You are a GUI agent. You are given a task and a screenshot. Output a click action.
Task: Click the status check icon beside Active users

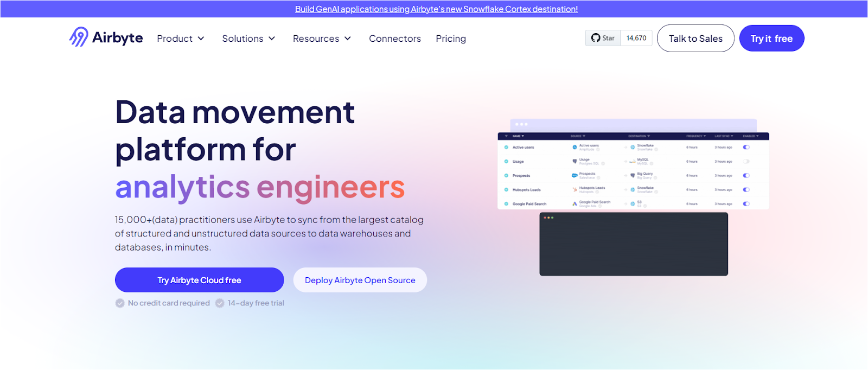pyautogui.click(x=506, y=147)
